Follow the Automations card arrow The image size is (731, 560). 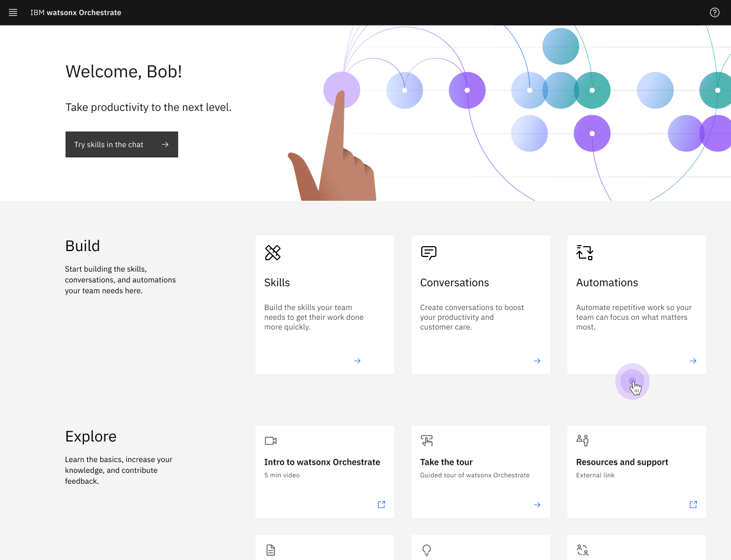693,361
